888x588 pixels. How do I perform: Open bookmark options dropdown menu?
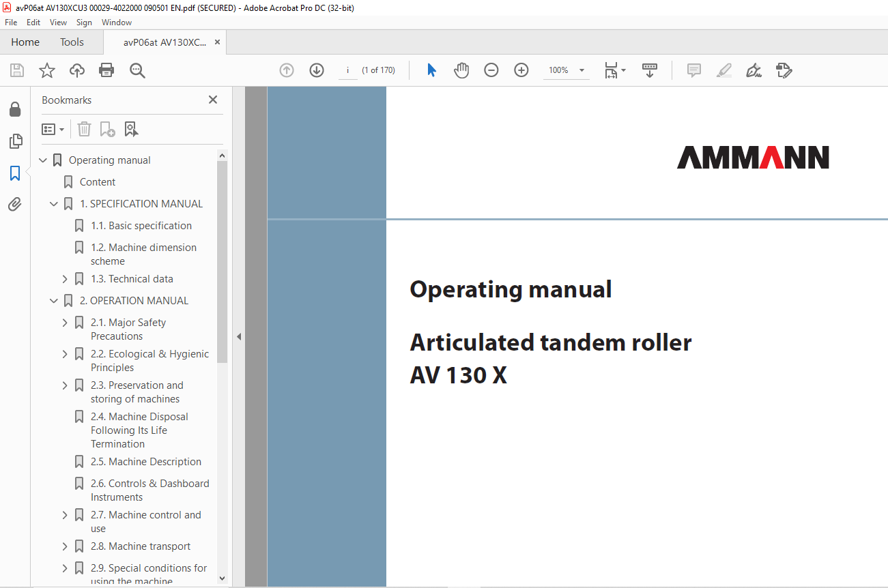click(53, 129)
